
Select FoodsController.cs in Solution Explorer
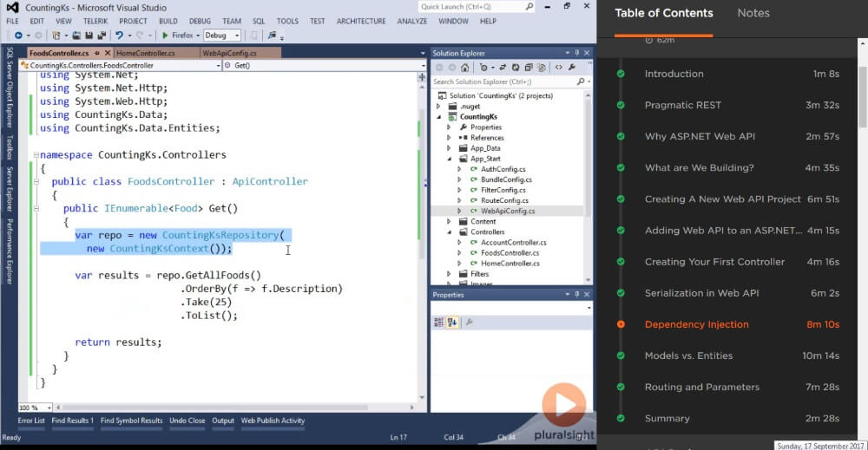point(510,253)
